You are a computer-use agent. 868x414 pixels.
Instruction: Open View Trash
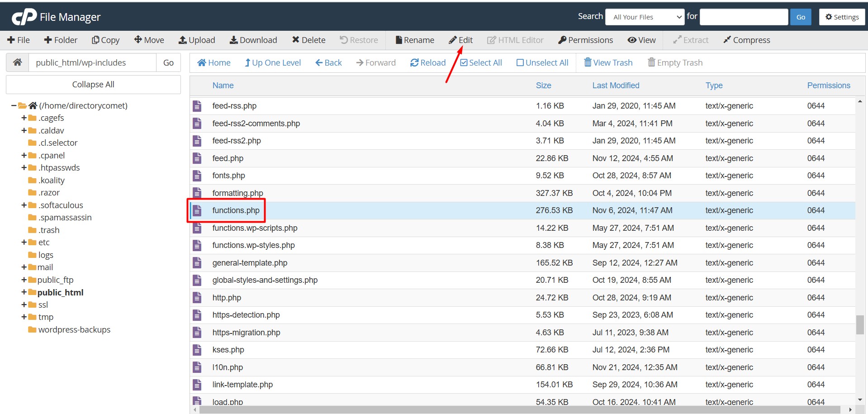(x=608, y=62)
